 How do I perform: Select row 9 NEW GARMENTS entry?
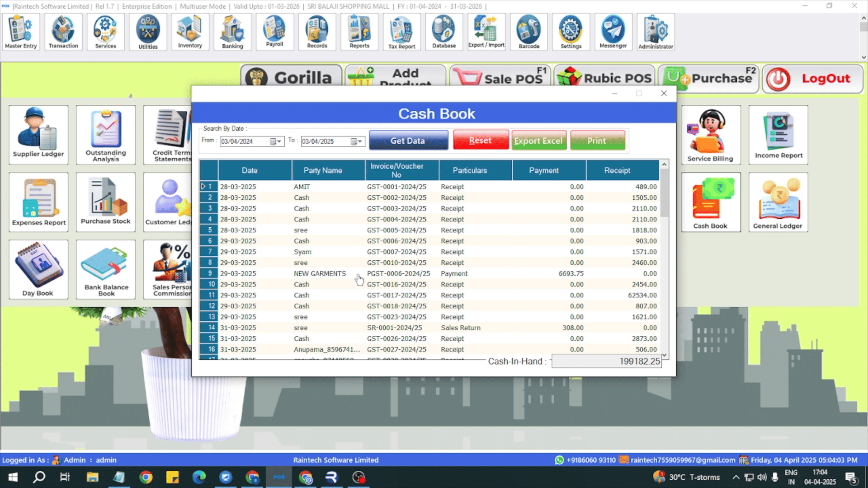tap(320, 273)
